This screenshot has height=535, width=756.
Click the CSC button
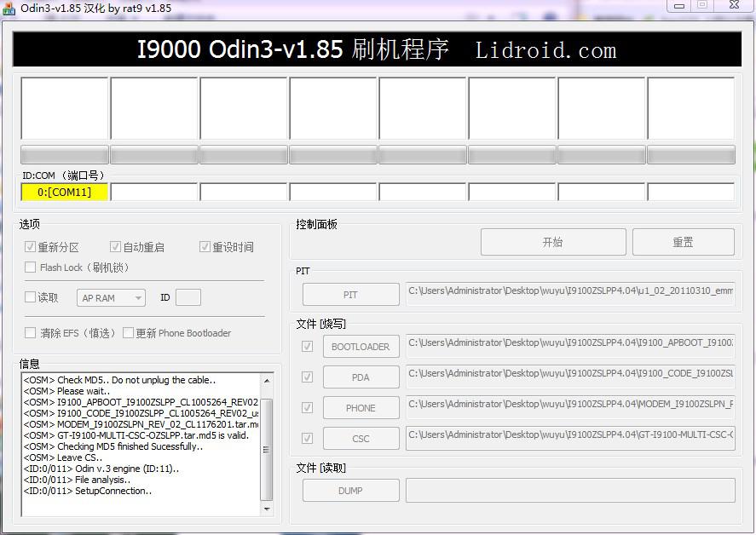click(x=361, y=438)
